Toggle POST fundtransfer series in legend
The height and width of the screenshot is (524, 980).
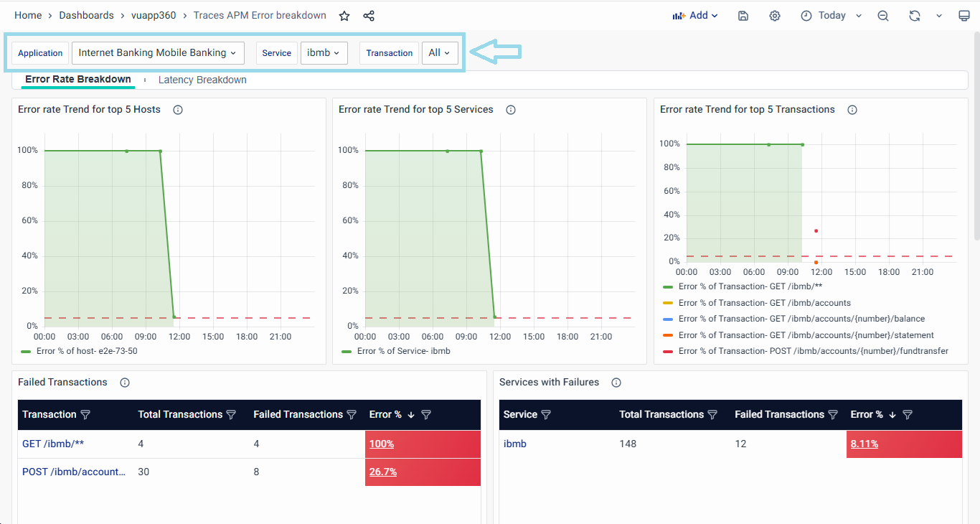pyautogui.click(x=813, y=351)
